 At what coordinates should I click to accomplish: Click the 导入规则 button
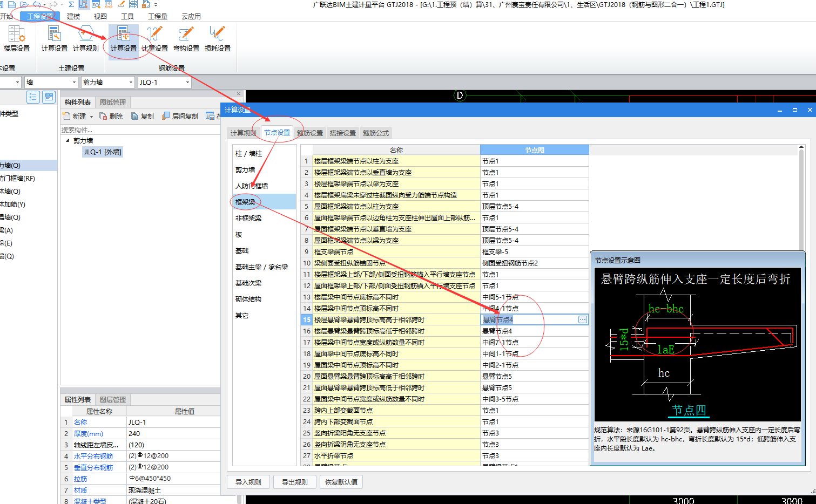(x=248, y=482)
